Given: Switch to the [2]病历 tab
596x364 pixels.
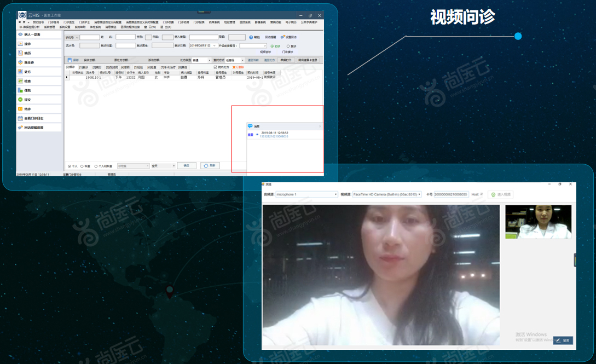Looking at the screenshot, I should pos(97,67).
